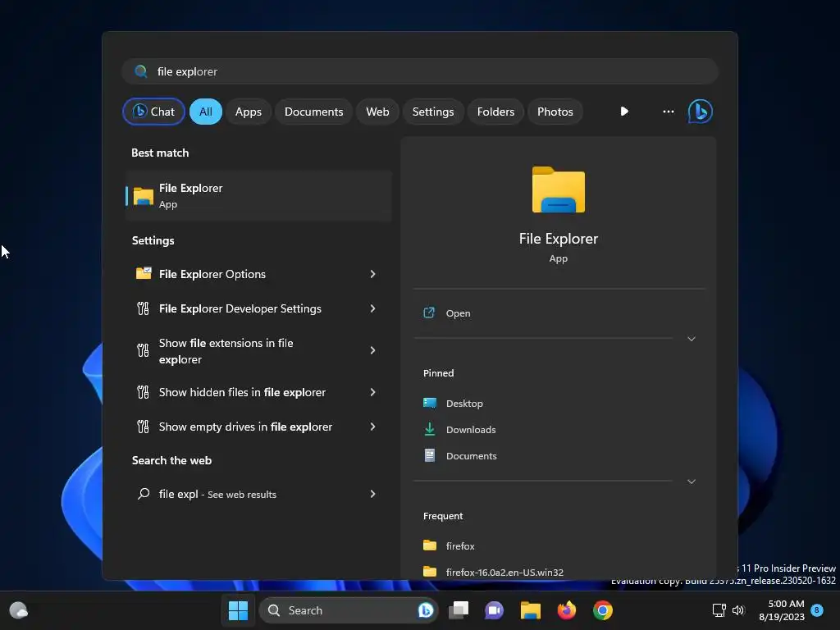Open pinned 'Documents' text entry

pyautogui.click(x=472, y=456)
